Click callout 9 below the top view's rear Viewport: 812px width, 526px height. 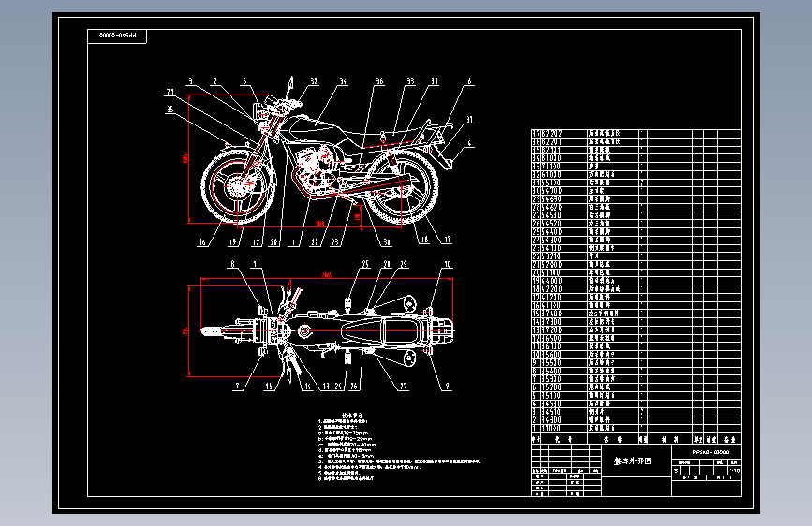pyautogui.click(x=447, y=386)
